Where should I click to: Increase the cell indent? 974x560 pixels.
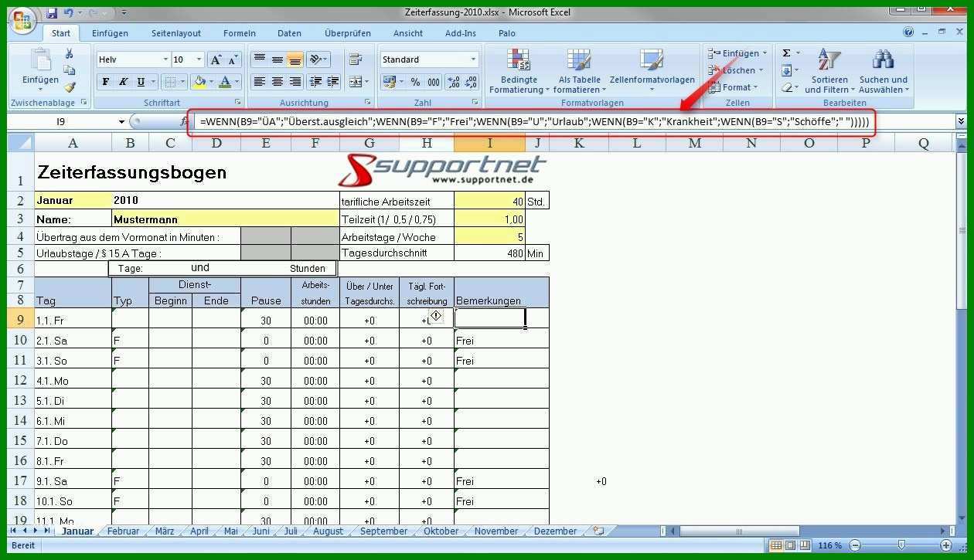click(332, 82)
